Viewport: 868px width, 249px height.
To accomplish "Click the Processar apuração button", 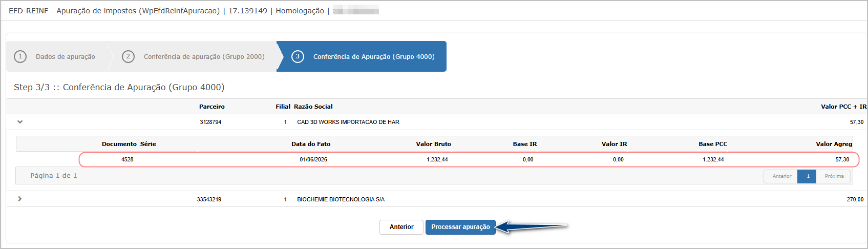I will (x=460, y=227).
